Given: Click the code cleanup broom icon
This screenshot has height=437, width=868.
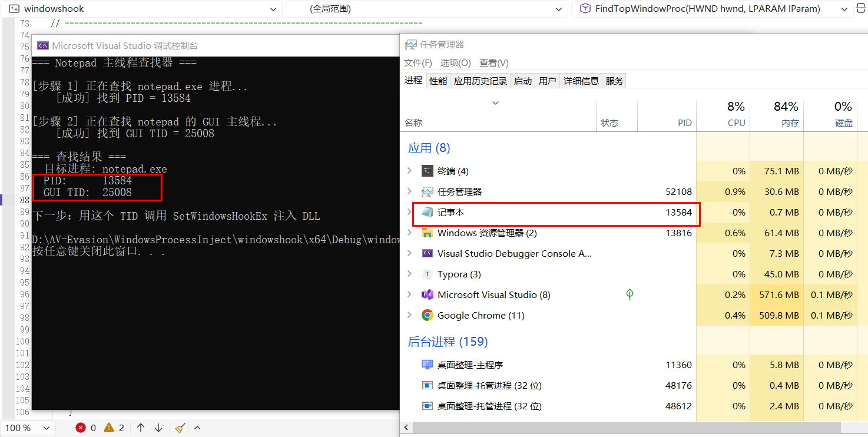Looking at the screenshot, I should [x=181, y=428].
